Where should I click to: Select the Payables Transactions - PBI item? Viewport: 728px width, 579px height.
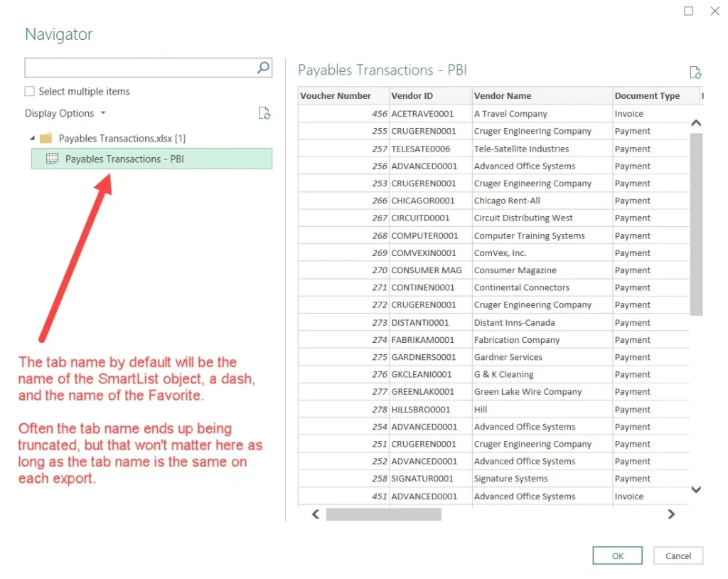[128, 159]
